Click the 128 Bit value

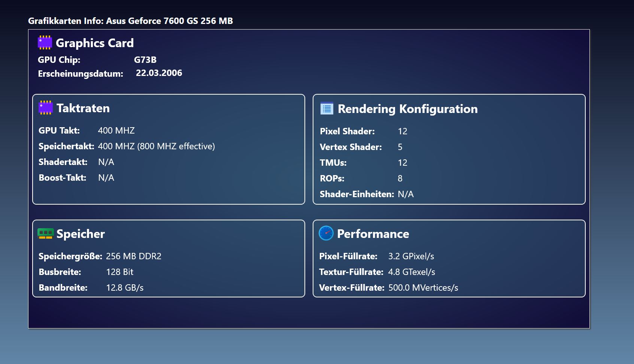(x=120, y=272)
